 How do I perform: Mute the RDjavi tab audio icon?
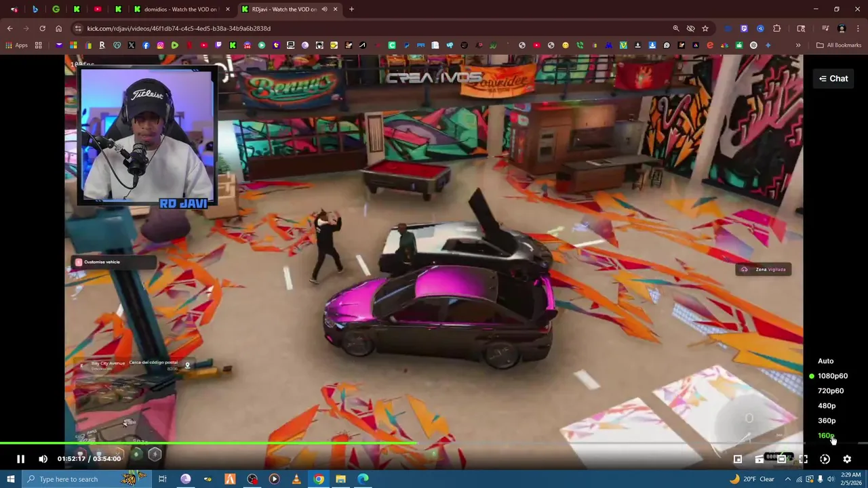tap(324, 9)
